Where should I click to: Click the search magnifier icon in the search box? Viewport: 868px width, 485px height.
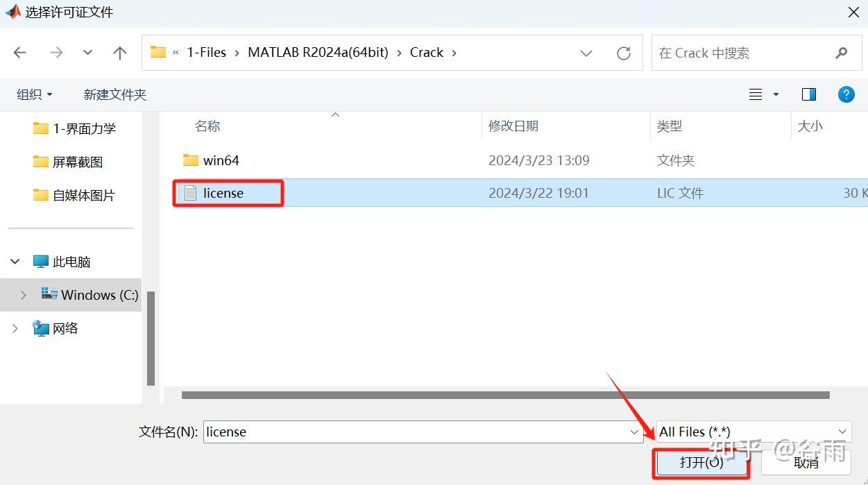[842, 52]
